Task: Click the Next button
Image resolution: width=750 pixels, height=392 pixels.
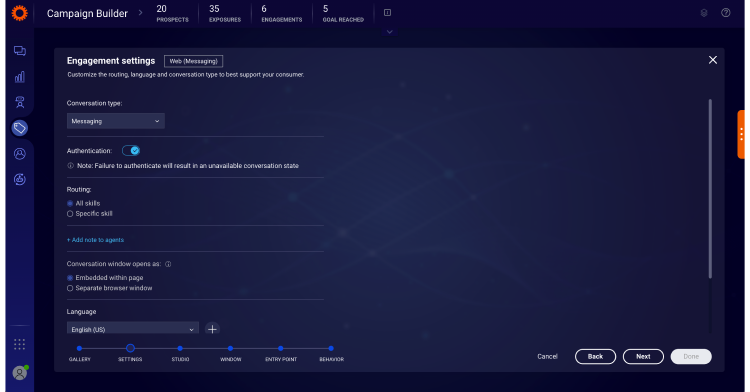Action: coord(643,357)
